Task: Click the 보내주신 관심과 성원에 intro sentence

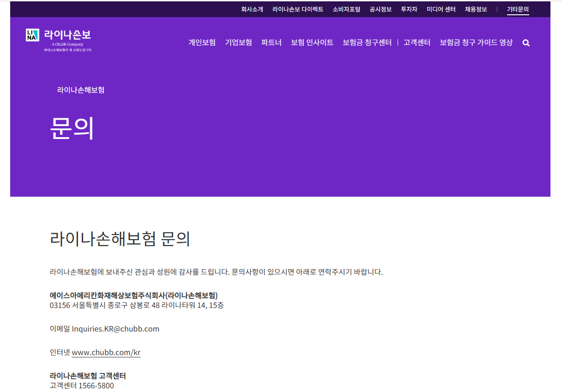Action: pyautogui.click(x=216, y=271)
